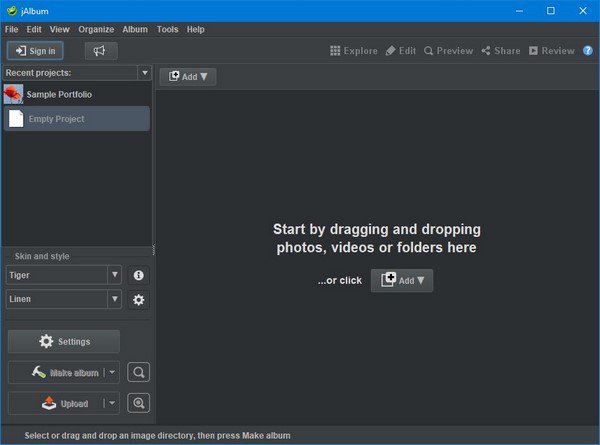The width and height of the screenshot is (600, 445).
Task: Click the Sample Portfolio flower thumbnail
Action: pos(13,94)
